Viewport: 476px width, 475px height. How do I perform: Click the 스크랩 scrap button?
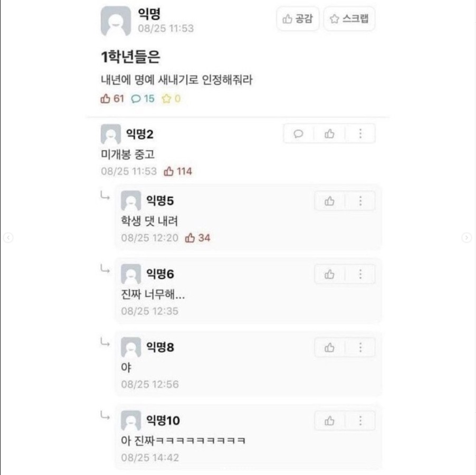tap(349, 19)
